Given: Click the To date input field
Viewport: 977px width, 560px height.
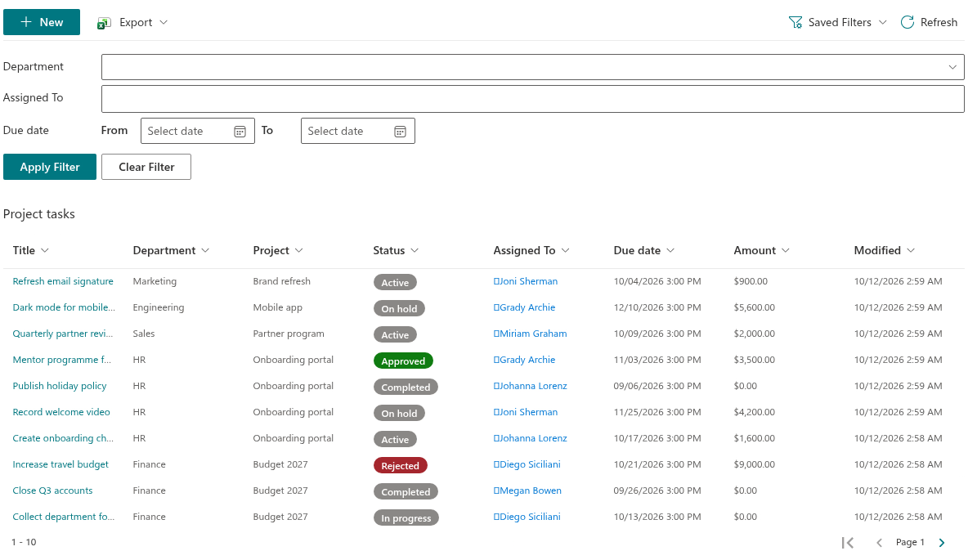Looking at the screenshot, I should pos(357,131).
